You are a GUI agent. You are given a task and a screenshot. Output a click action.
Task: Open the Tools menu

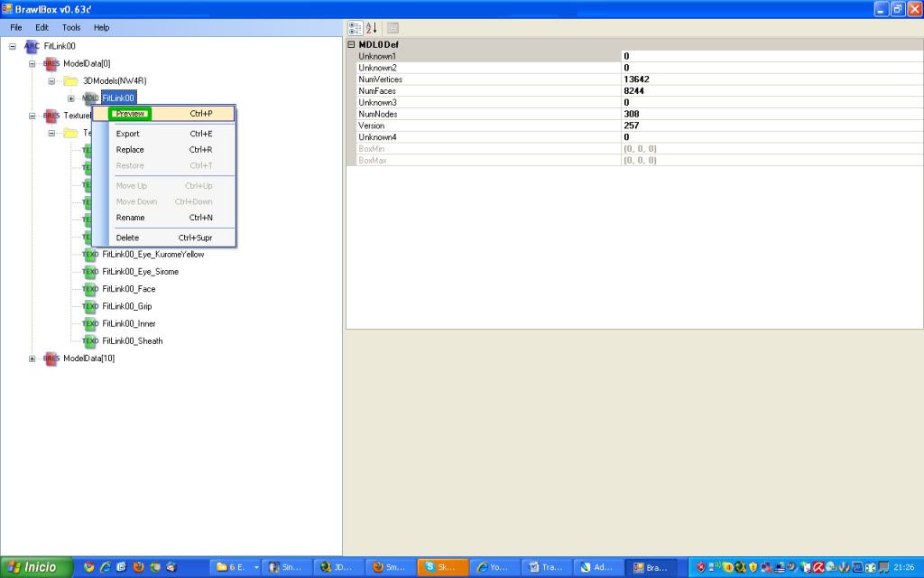[71, 28]
